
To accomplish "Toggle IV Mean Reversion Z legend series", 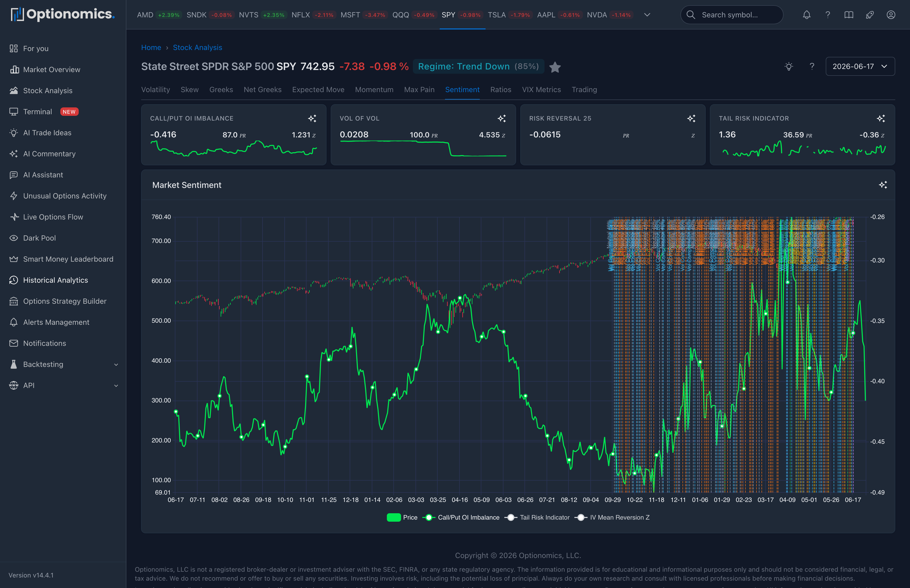I will click(612, 517).
